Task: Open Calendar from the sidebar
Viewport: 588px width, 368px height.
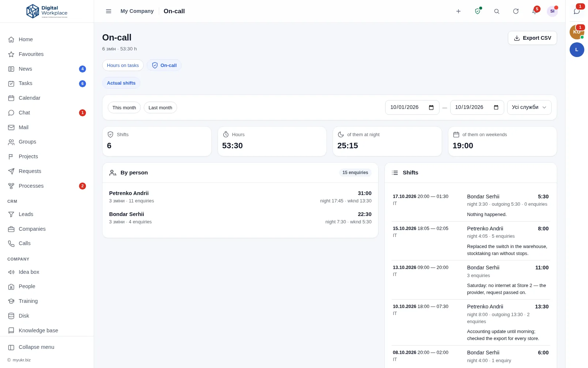Action: [47, 98]
